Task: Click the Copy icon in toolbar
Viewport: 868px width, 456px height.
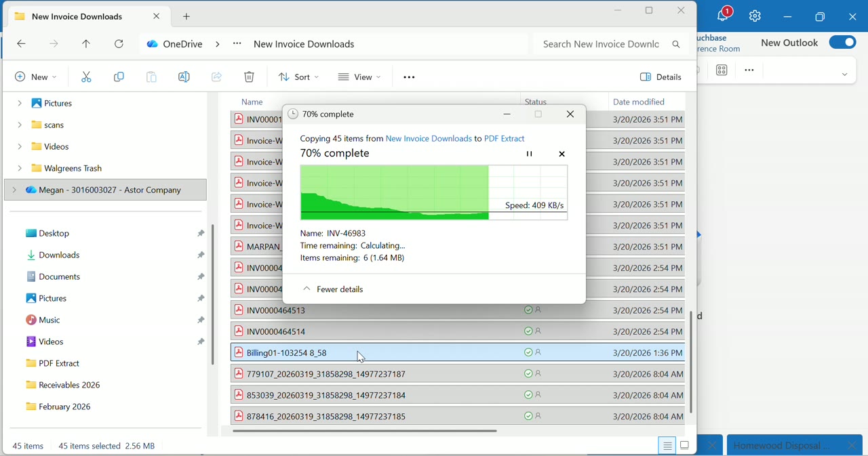Action: 119,77
